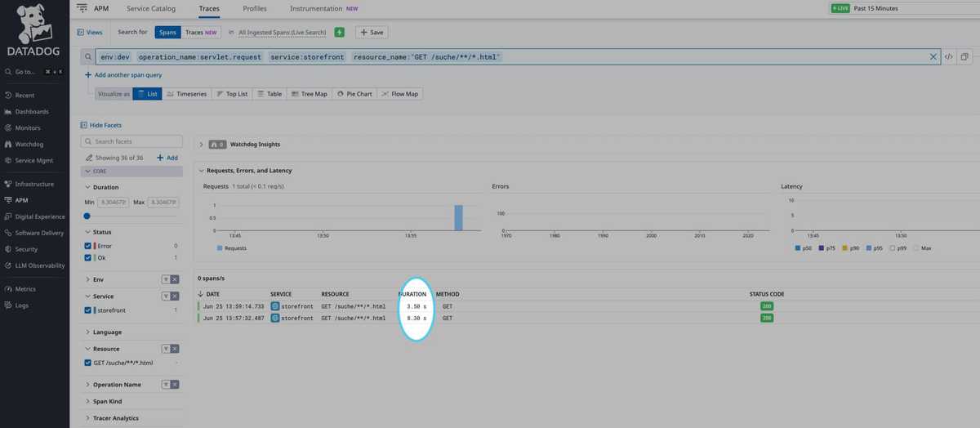Visualize as List
The height and width of the screenshot is (428, 980).
point(148,94)
